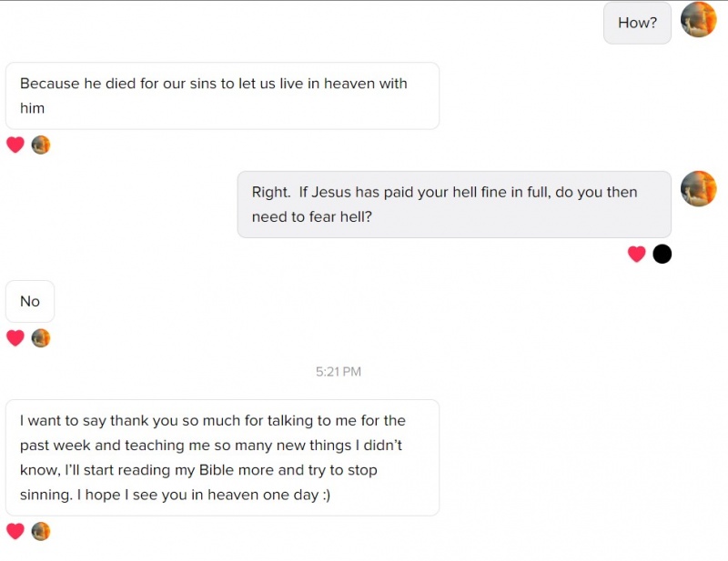Toggle the heart under the thank-you message

click(x=15, y=531)
